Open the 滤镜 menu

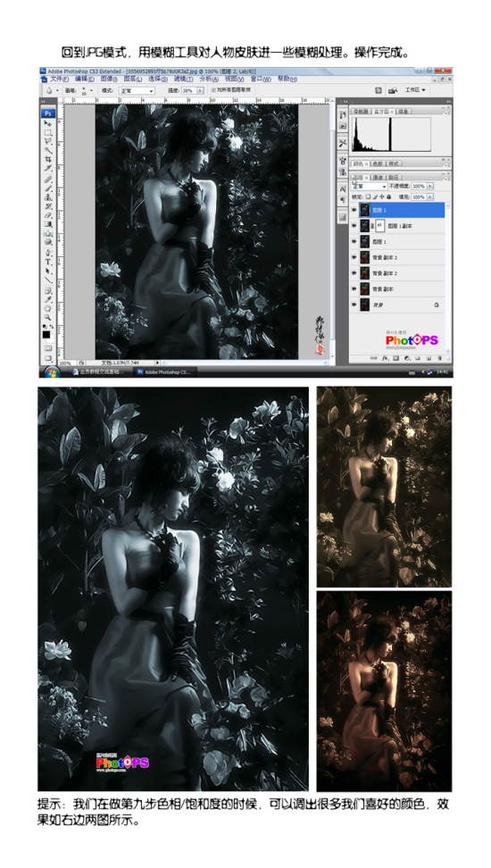click(x=183, y=79)
